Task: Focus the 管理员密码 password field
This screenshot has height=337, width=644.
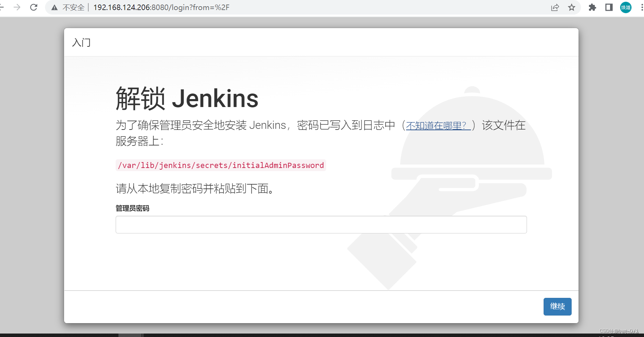Action: point(321,224)
